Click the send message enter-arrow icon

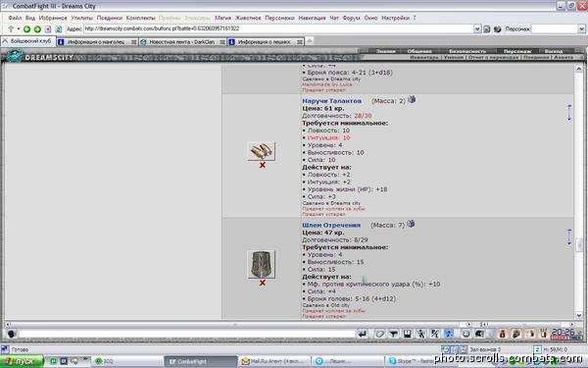362,334
